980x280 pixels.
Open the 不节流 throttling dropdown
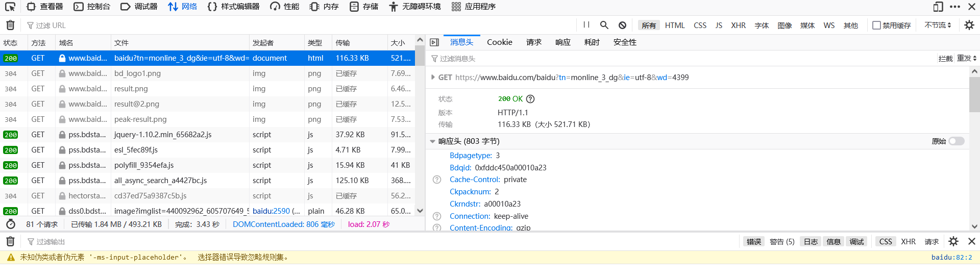[x=938, y=25]
